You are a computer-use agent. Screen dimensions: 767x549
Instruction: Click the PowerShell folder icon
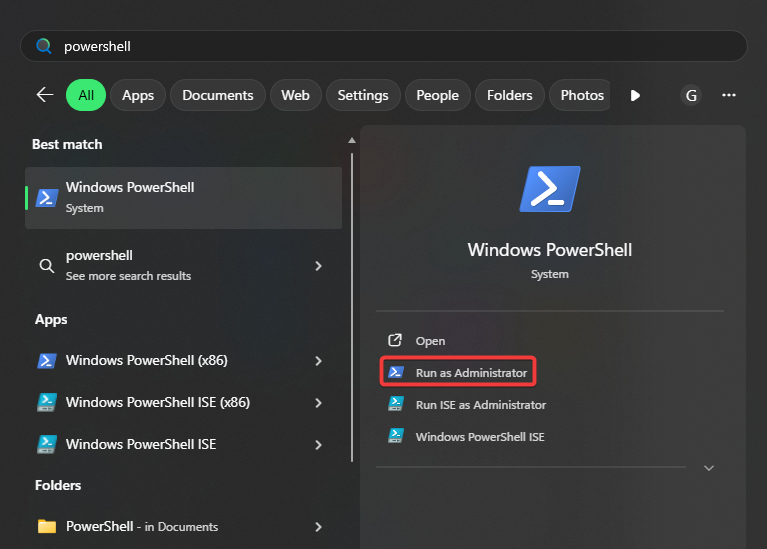pos(46,526)
